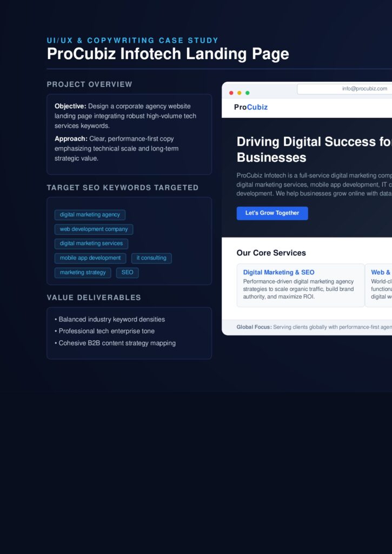Select the 'web development company' keyword tag

tap(94, 229)
